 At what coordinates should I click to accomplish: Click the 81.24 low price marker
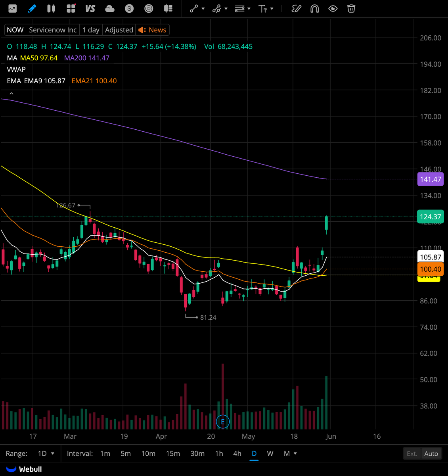pyautogui.click(x=208, y=317)
